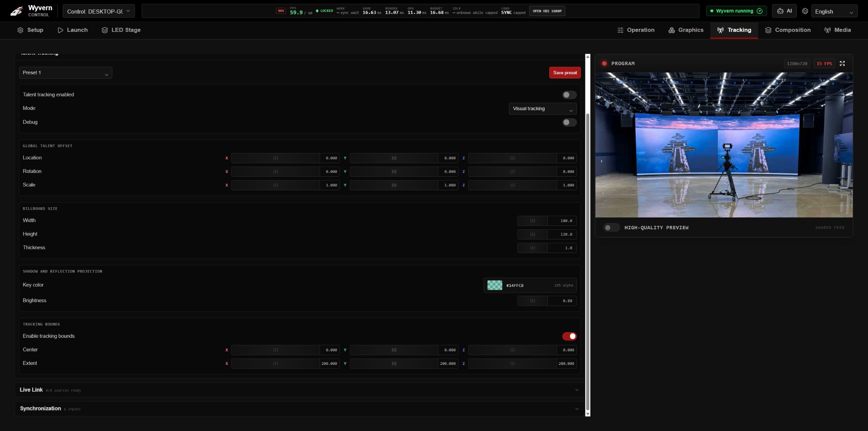
Task: Expand the Synchronization section
Action: [300, 409]
